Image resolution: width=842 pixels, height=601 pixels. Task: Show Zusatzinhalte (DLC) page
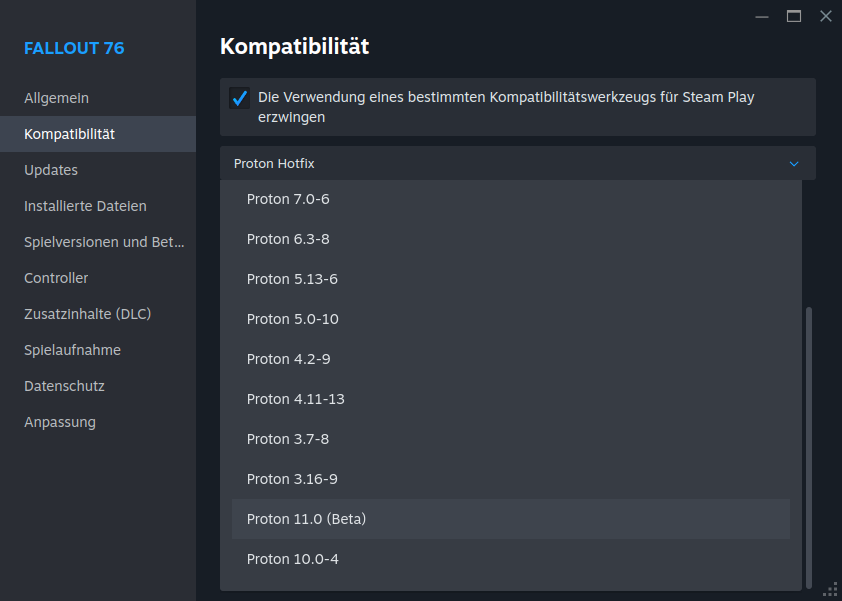point(87,314)
